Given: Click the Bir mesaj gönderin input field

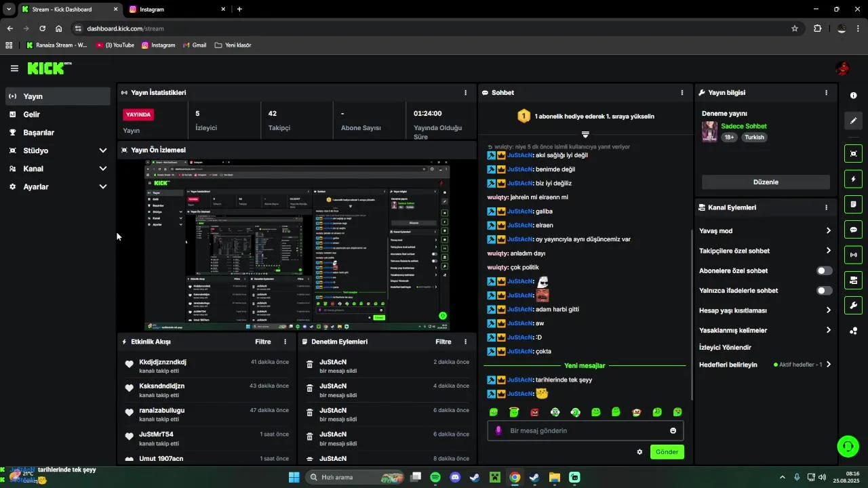Looking at the screenshot, I should 586,430.
